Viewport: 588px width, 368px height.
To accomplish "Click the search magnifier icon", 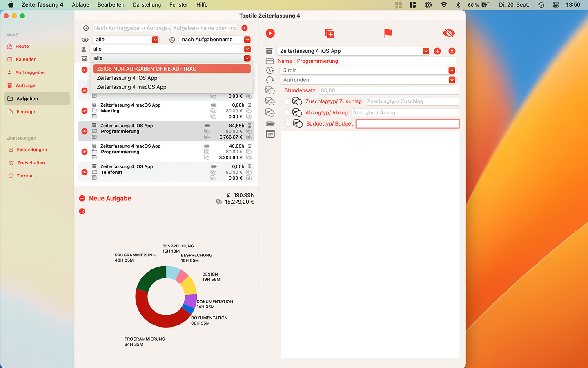I will click(86, 28).
